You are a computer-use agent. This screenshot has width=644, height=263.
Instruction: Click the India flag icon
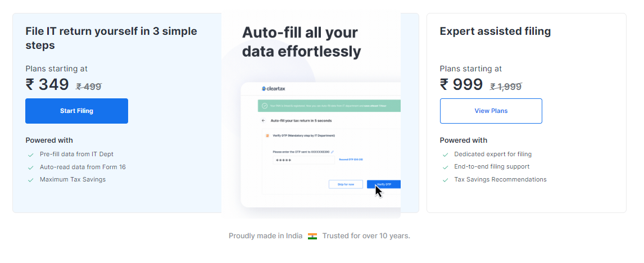pos(312,236)
